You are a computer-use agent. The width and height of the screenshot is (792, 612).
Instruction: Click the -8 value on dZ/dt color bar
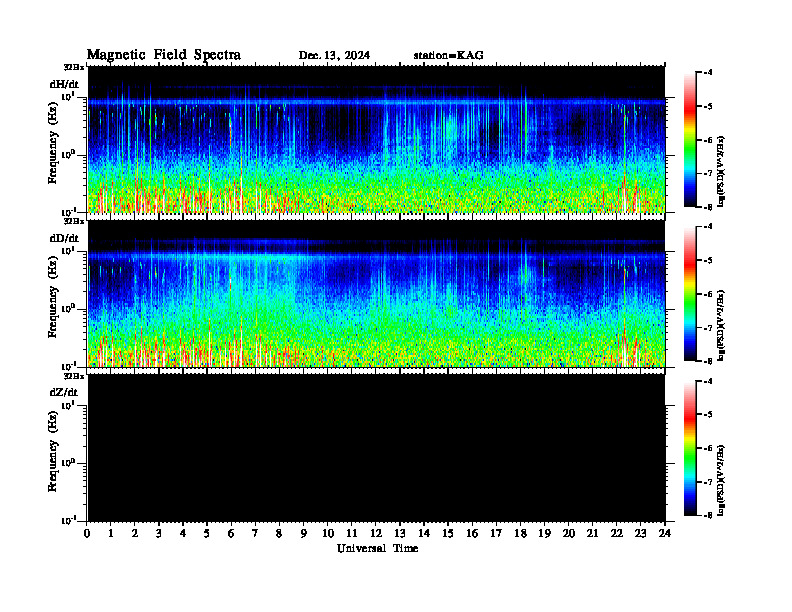[709, 515]
